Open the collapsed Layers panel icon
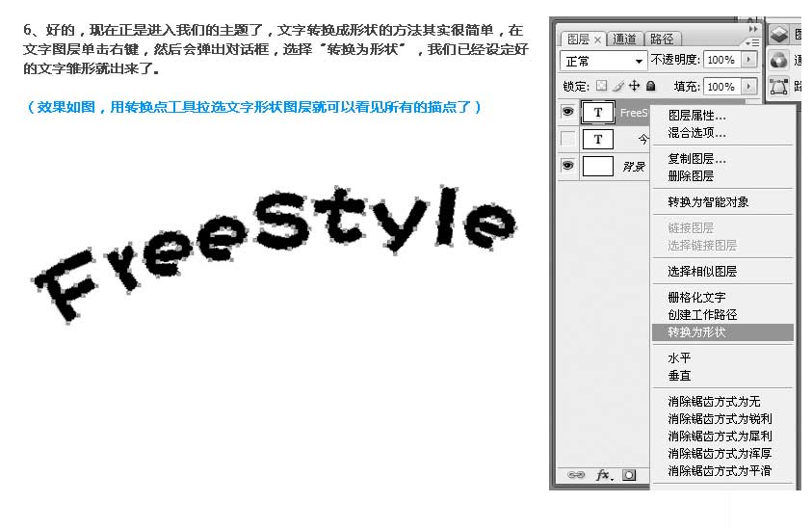This screenshot has height=529, width=812. coord(778,34)
